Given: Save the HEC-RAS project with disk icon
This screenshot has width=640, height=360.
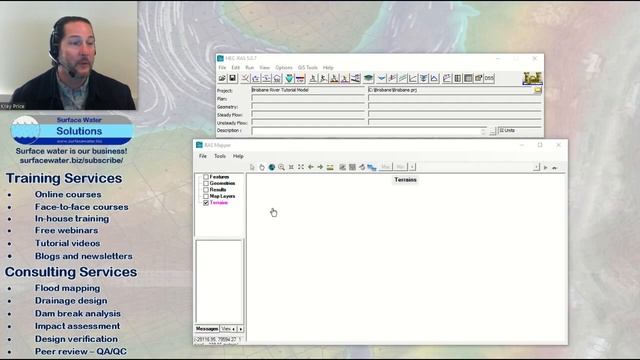Looking at the screenshot, I should pyautogui.click(x=232, y=78).
